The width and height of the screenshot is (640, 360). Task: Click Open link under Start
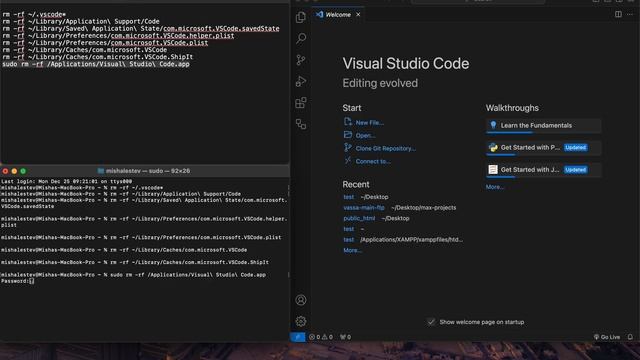point(365,136)
